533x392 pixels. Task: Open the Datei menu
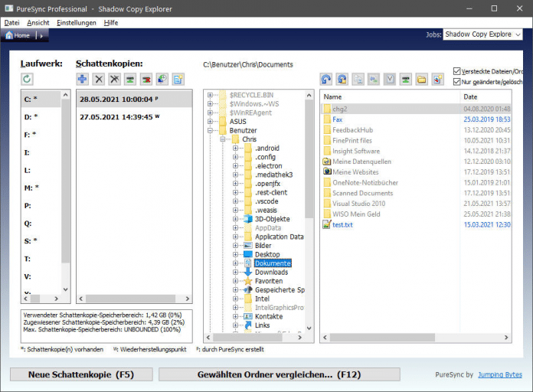tap(12, 23)
